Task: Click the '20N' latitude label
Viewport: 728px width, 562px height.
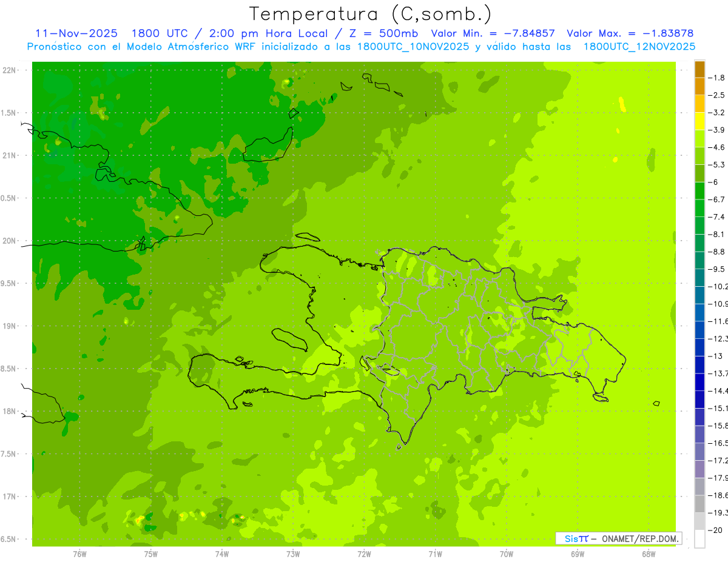Action: click(x=9, y=241)
